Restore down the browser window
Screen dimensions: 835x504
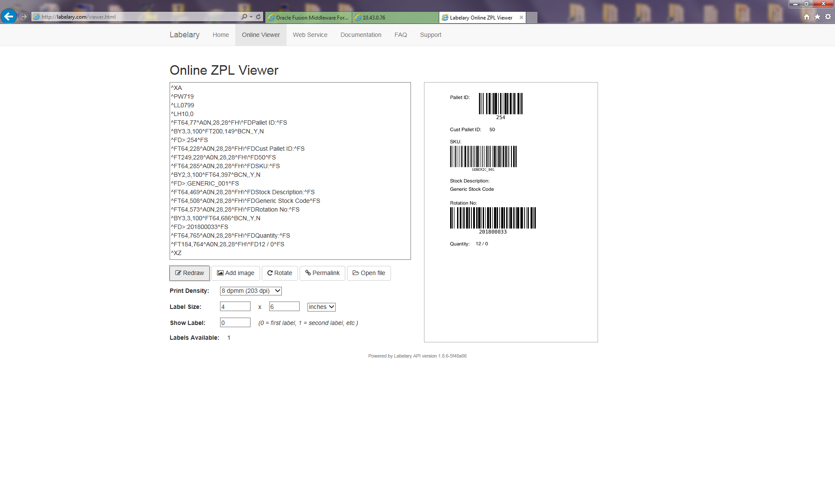tap(807, 3)
